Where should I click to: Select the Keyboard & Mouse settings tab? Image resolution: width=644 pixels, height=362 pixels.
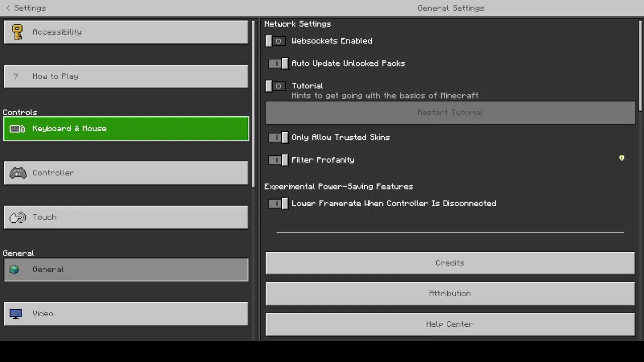(x=126, y=129)
